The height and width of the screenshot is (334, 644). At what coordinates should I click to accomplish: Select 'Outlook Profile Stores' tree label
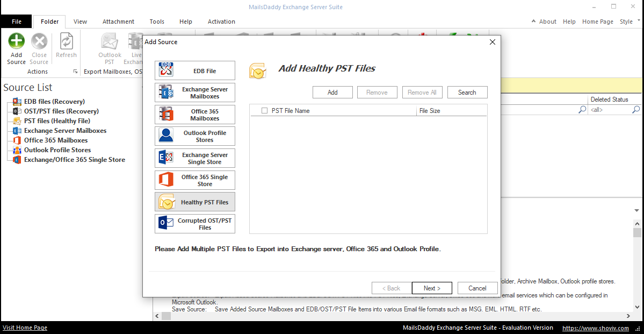(x=57, y=150)
